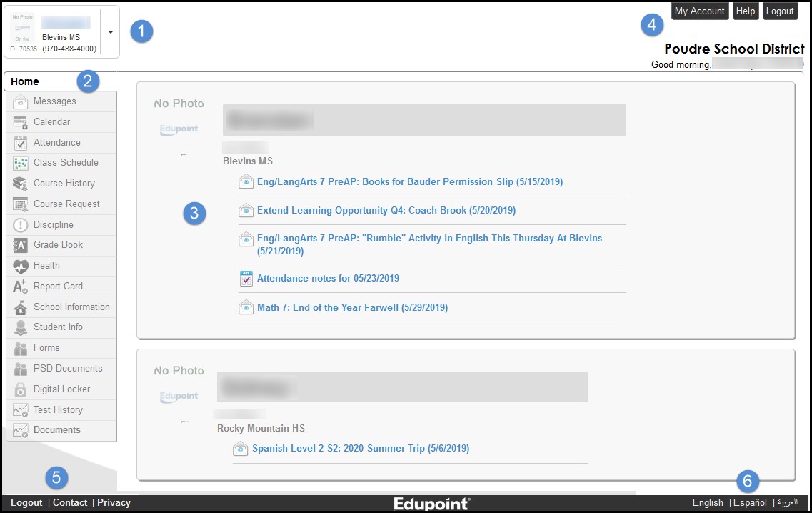
Task: Open Course History in the navigation menu
Action: [x=61, y=184]
